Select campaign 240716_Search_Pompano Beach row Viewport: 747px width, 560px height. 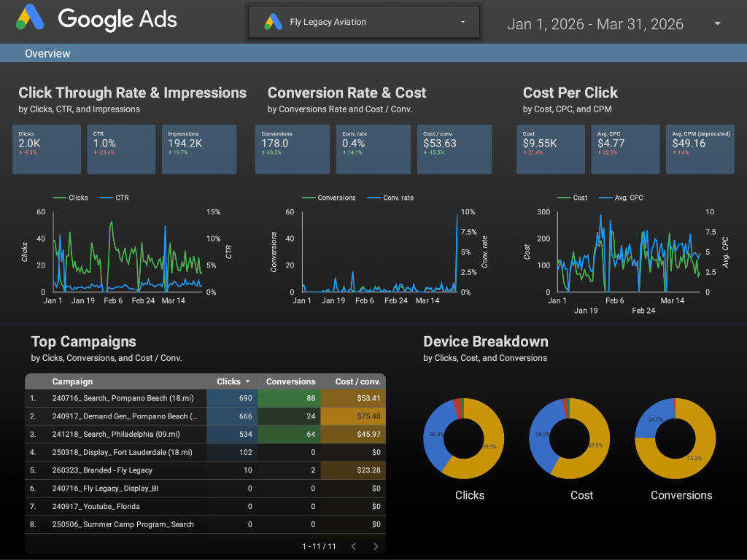[205, 398]
